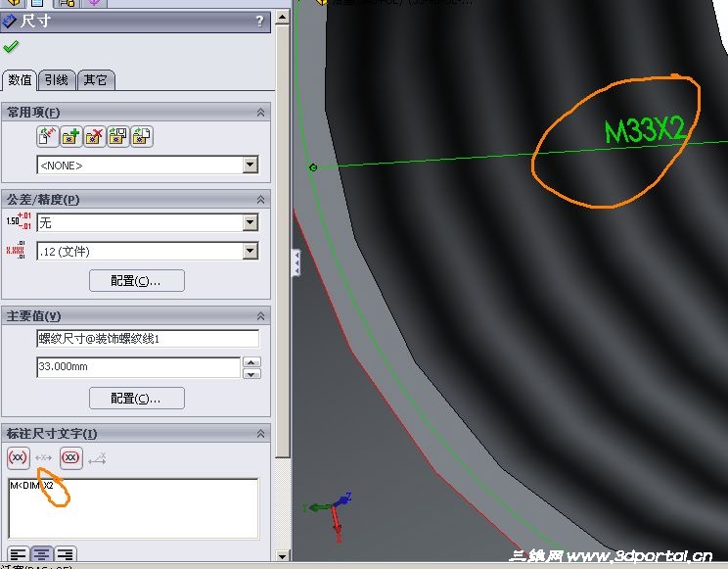Collapse the 公差/精度 section
Image resolution: width=728 pixels, height=569 pixels.
tap(261, 200)
